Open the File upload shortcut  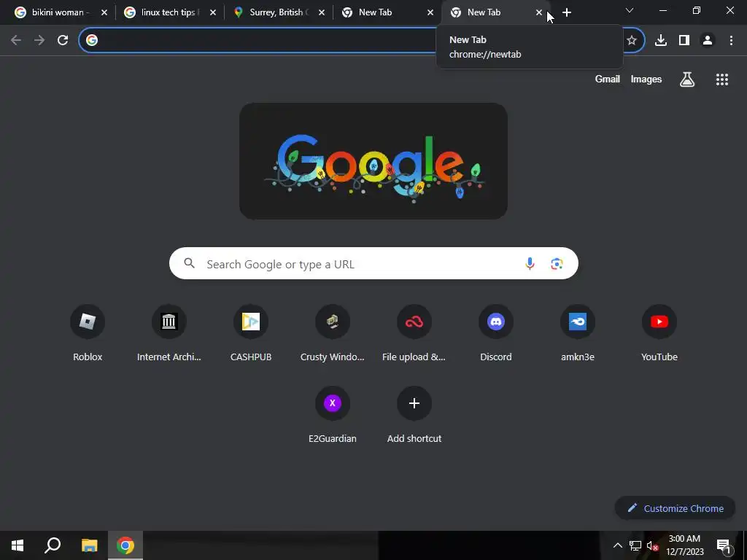(414, 322)
